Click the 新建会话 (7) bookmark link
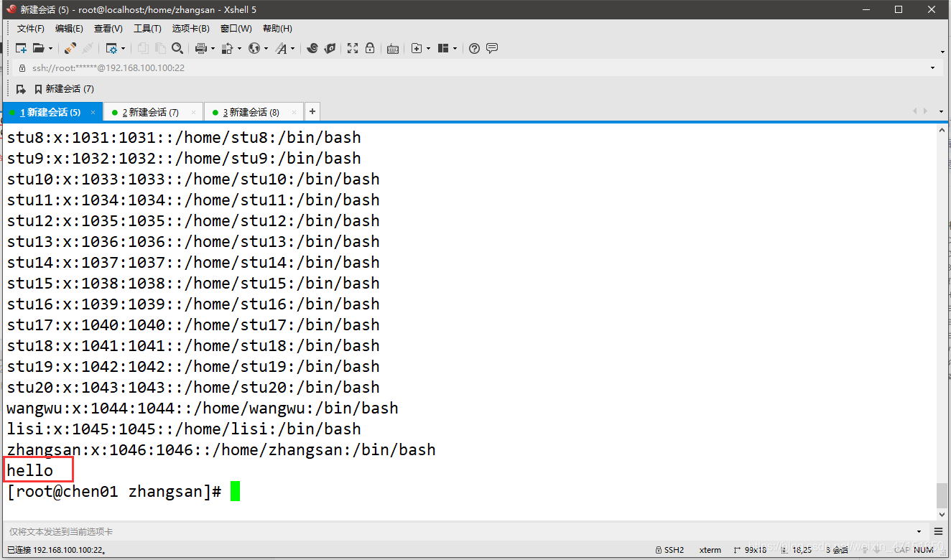The width and height of the screenshot is (951, 560). pyautogui.click(x=64, y=89)
